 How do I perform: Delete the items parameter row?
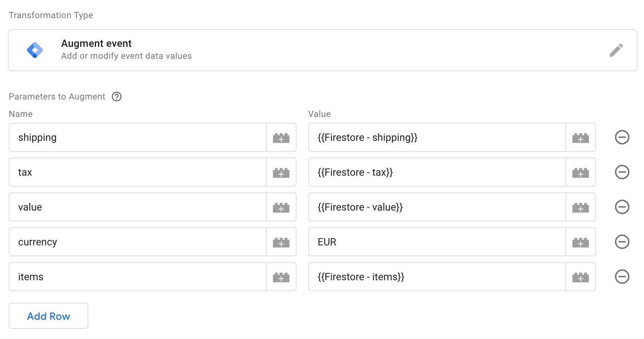[x=622, y=277]
